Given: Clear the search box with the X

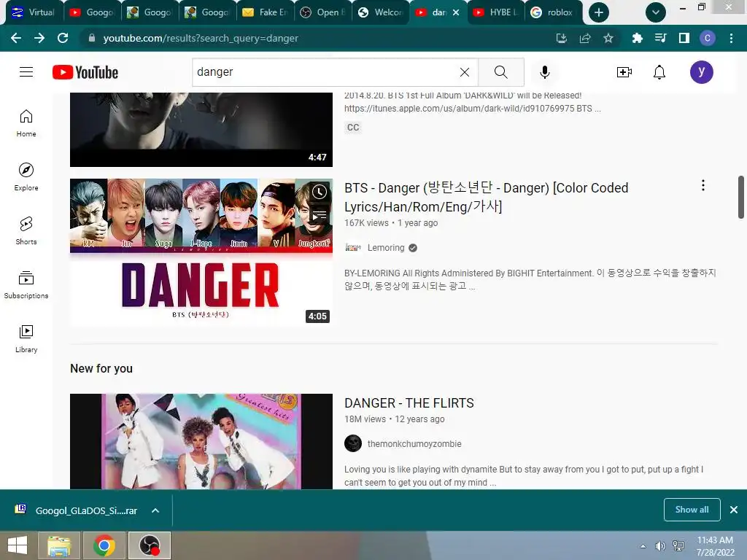Looking at the screenshot, I should coord(465,72).
